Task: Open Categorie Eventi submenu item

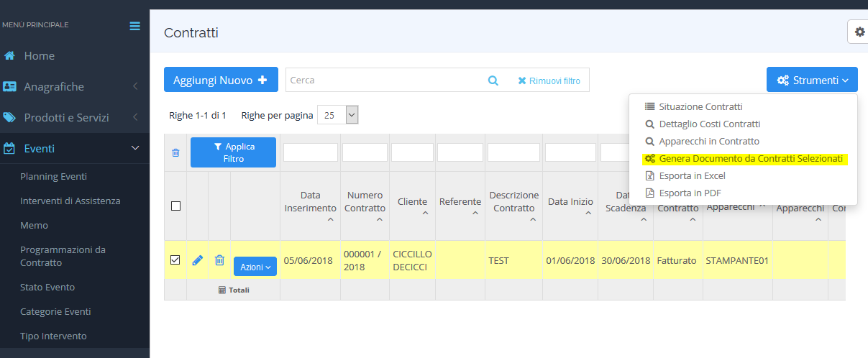Action: point(55,312)
